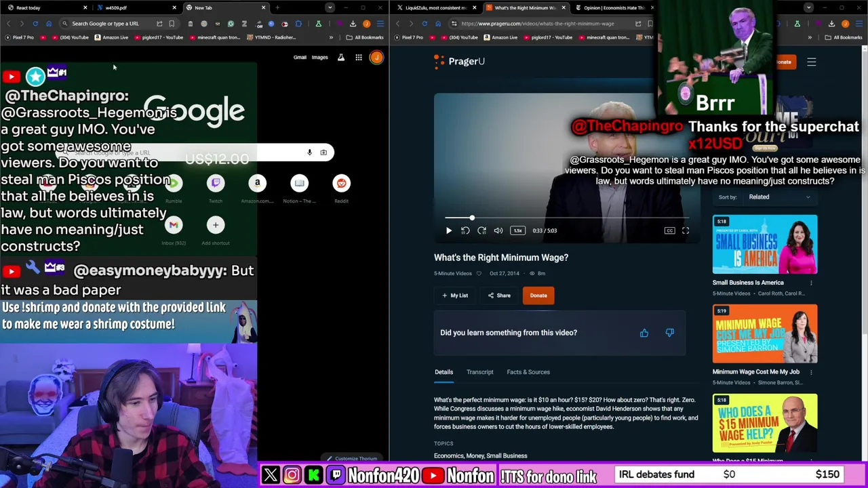
Task: Add a new shortcut on New Tab
Action: point(216,230)
